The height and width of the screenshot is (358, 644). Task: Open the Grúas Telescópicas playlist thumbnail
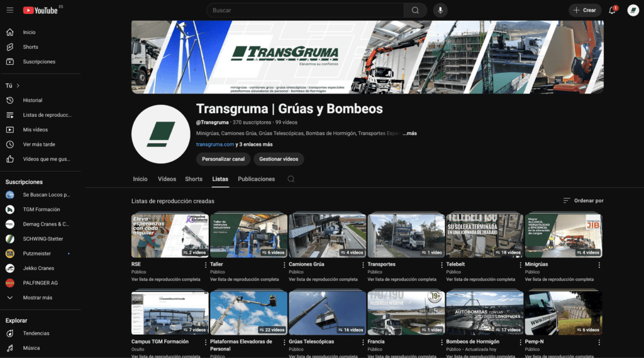pyautogui.click(x=327, y=313)
